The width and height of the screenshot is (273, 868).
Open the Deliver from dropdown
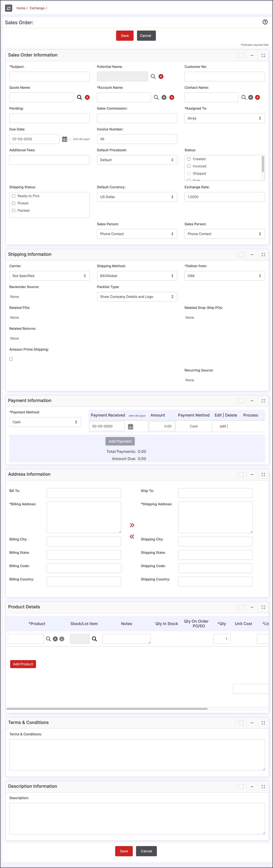[x=225, y=276]
